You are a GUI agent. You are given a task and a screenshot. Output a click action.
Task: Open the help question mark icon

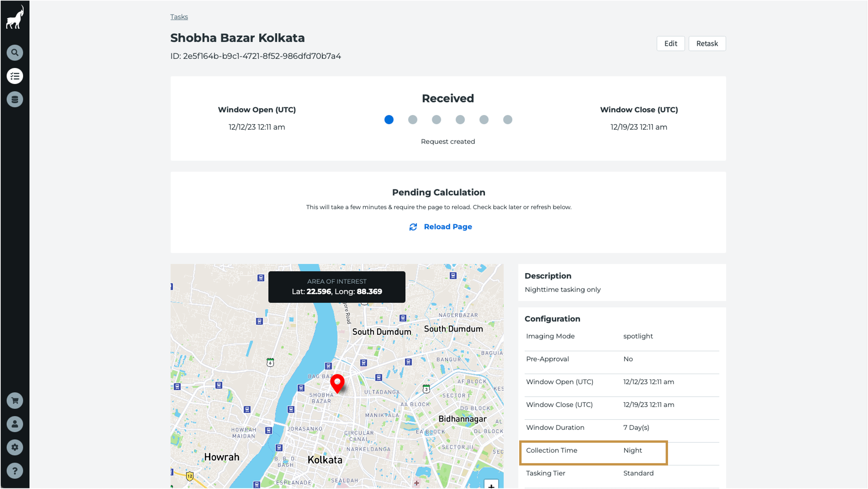[15, 471]
